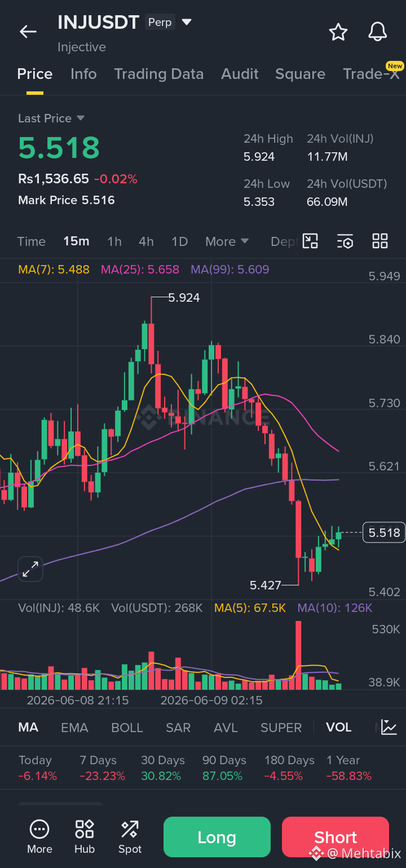The height and width of the screenshot is (868, 406).
Task: Add INJUSDT to favorites with star icon
Action: click(x=338, y=32)
